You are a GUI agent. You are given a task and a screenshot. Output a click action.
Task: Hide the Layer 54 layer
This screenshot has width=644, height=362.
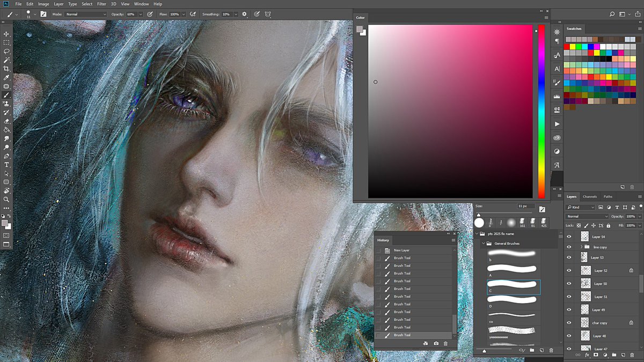pyautogui.click(x=569, y=236)
